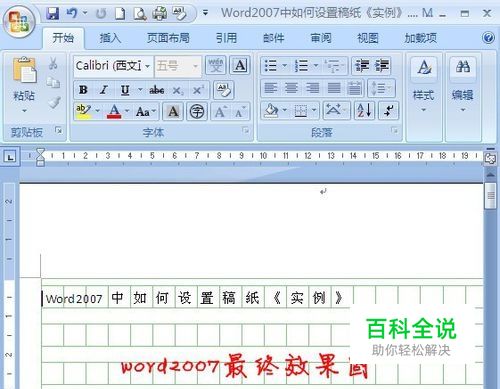The height and width of the screenshot is (389, 500).
Task: Open the Calibri font name dropdown
Action: 147,66
